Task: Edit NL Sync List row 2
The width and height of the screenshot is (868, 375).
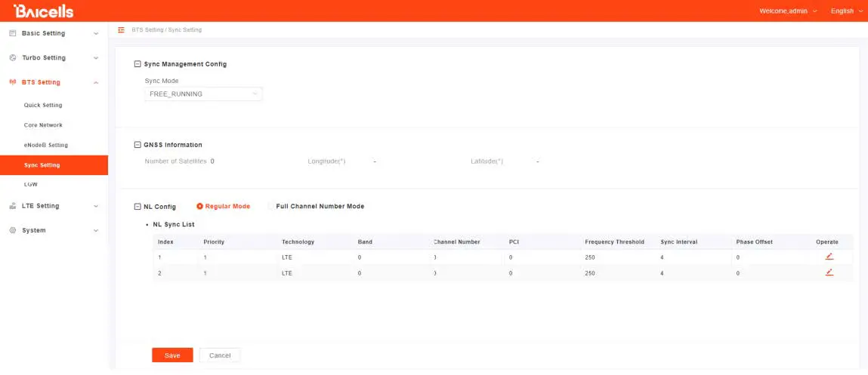Action: [x=829, y=272]
